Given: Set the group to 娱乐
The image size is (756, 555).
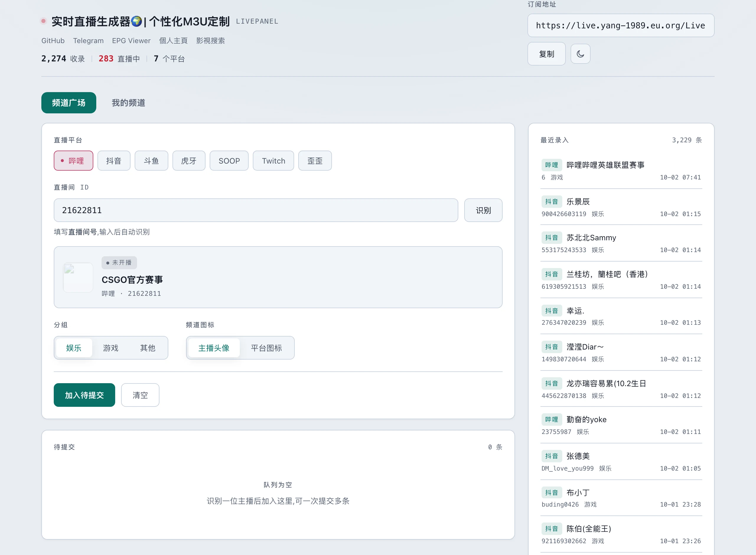Looking at the screenshot, I should (x=74, y=348).
